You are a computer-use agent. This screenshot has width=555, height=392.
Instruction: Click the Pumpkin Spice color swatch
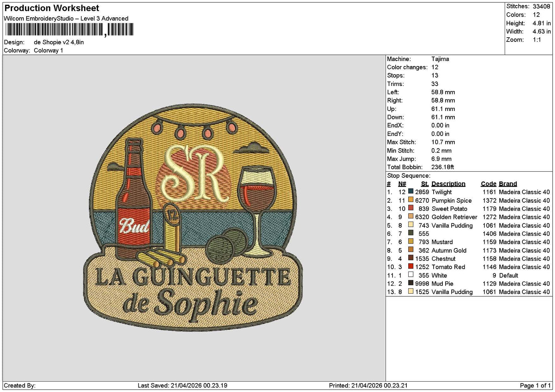click(411, 200)
